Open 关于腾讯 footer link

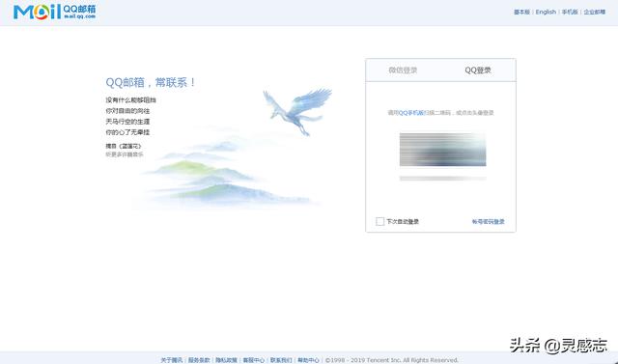[x=172, y=360]
